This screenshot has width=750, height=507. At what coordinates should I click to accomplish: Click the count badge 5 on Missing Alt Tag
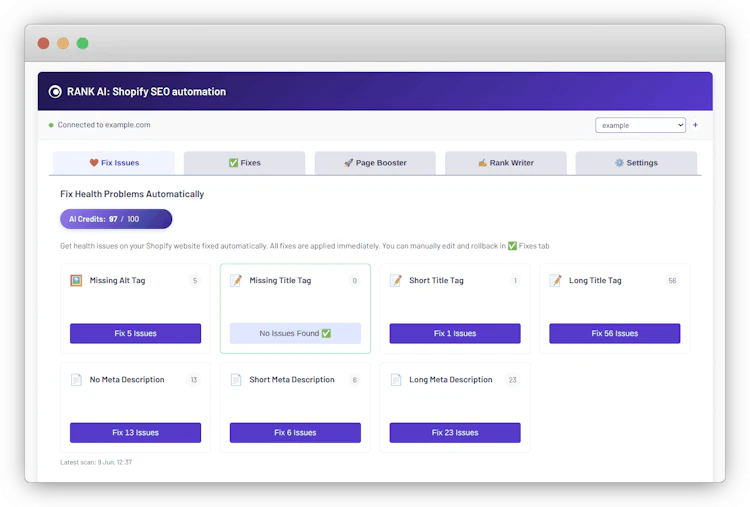click(195, 281)
